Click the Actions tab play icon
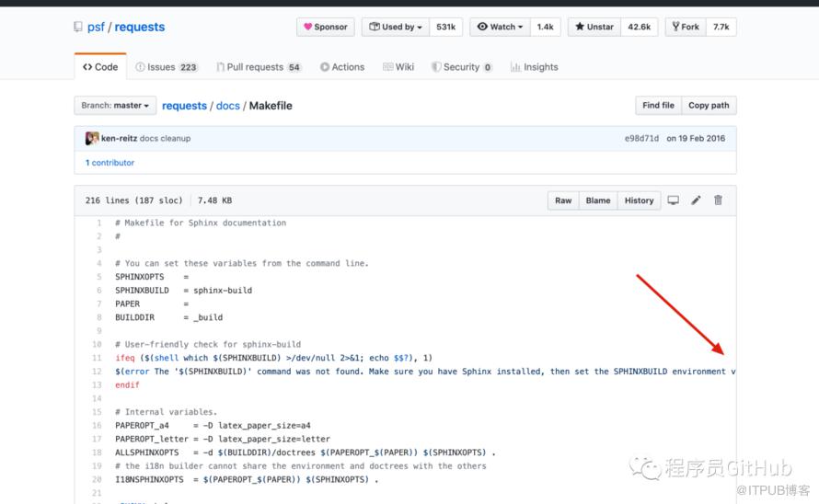 click(x=325, y=67)
